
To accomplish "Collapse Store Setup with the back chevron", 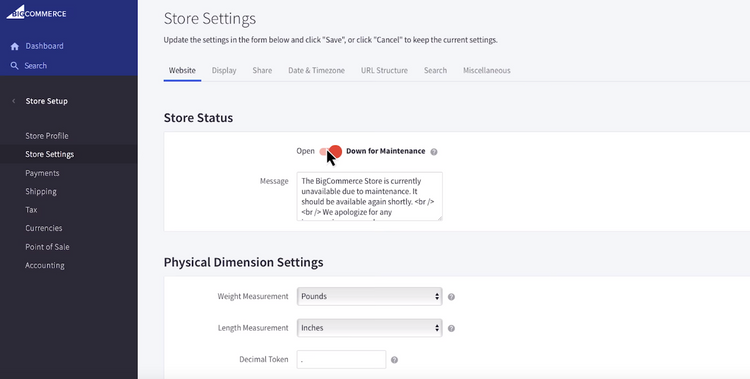I will click(x=14, y=101).
